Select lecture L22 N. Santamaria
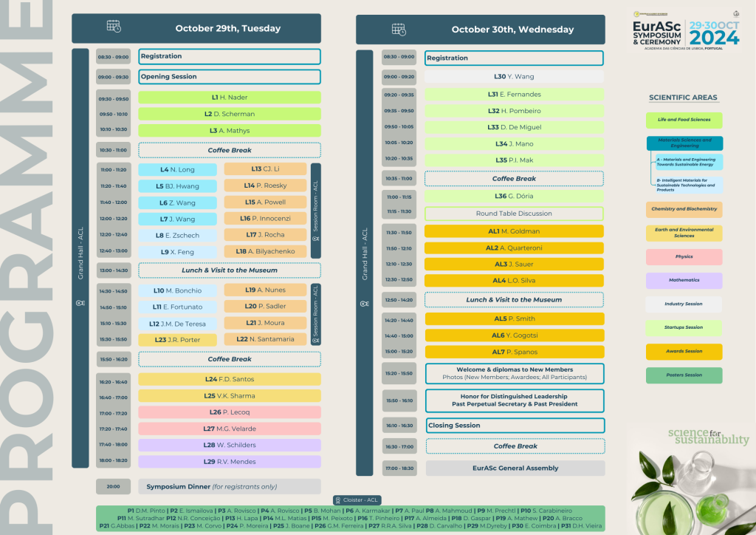 pos(265,339)
